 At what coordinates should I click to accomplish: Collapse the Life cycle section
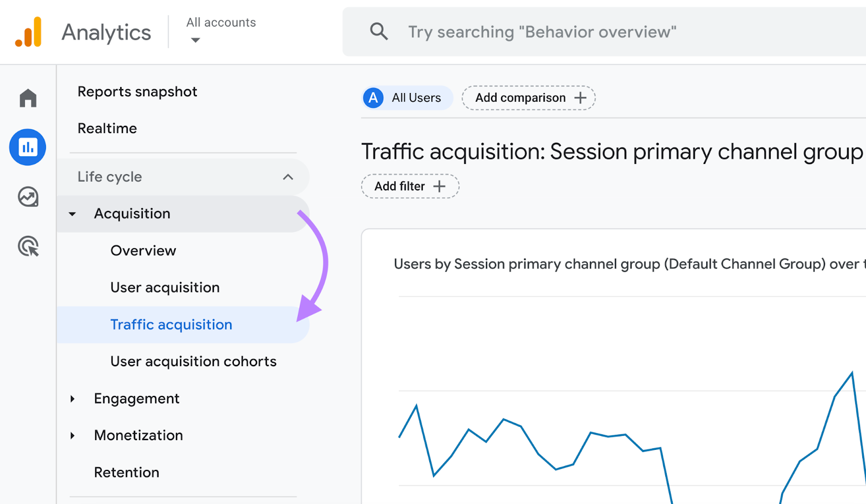[288, 177]
